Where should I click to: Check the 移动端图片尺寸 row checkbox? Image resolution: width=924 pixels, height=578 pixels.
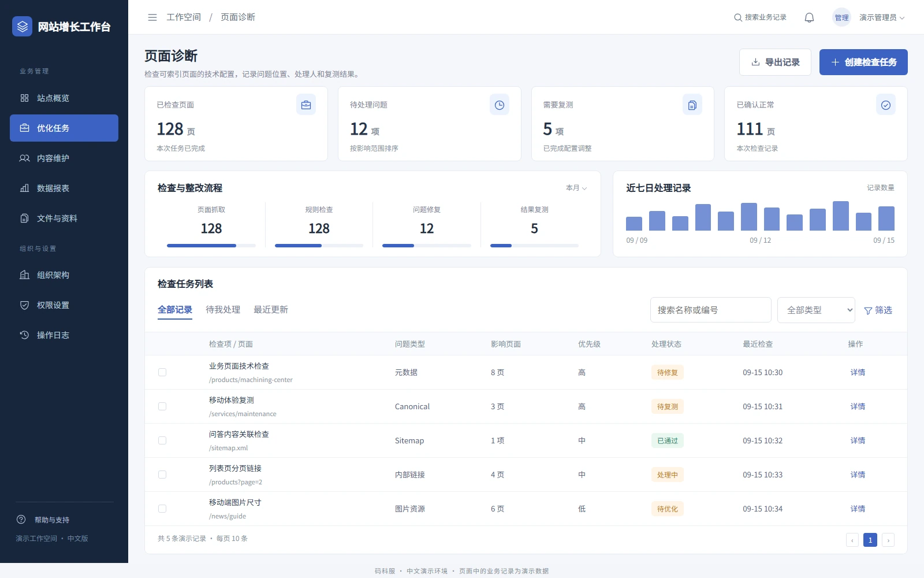click(162, 509)
